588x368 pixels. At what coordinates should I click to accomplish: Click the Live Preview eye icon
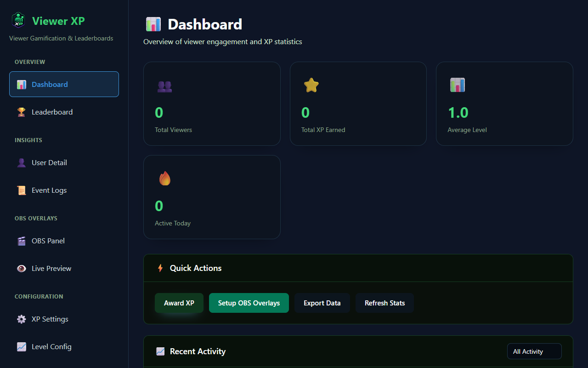[22, 269]
